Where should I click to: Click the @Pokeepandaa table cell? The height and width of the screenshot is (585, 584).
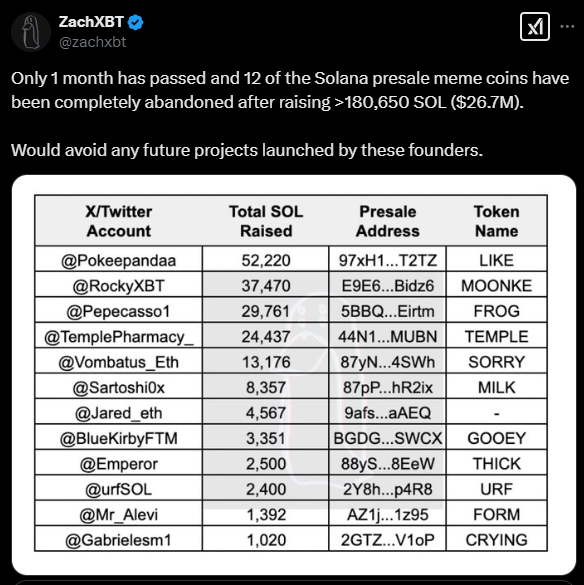pyautogui.click(x=119, y=260)
